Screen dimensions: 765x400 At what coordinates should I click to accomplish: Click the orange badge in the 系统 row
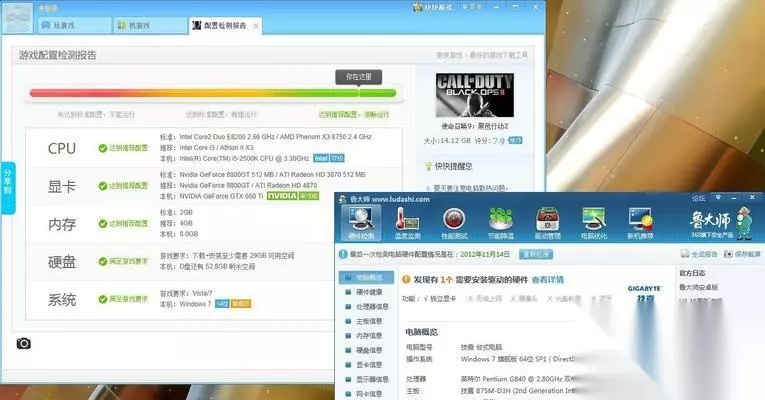241,304
